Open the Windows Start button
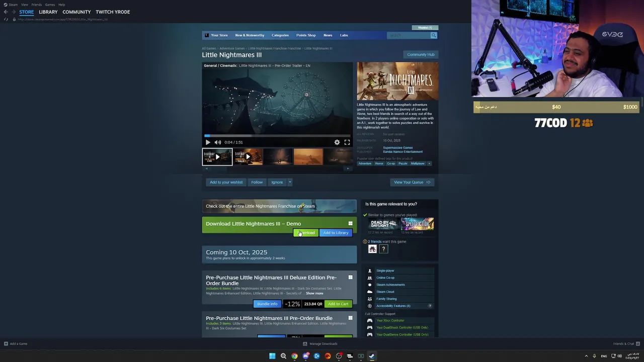644x362 pixels. [272, 356]
